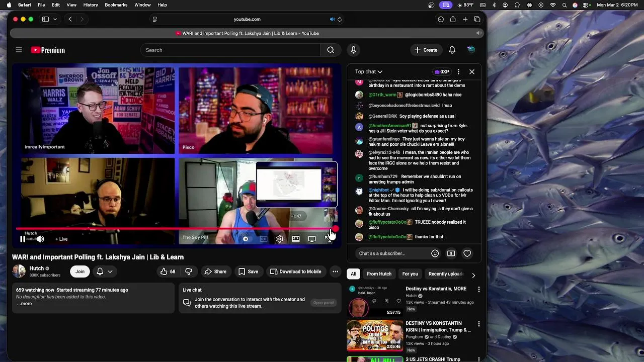Toggle closed captions in the player
Screen dimensions: 644x362
263,239
